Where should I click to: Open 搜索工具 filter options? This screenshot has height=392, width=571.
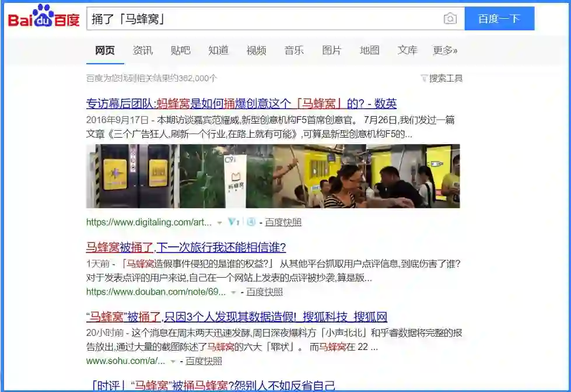pos(442,78)
